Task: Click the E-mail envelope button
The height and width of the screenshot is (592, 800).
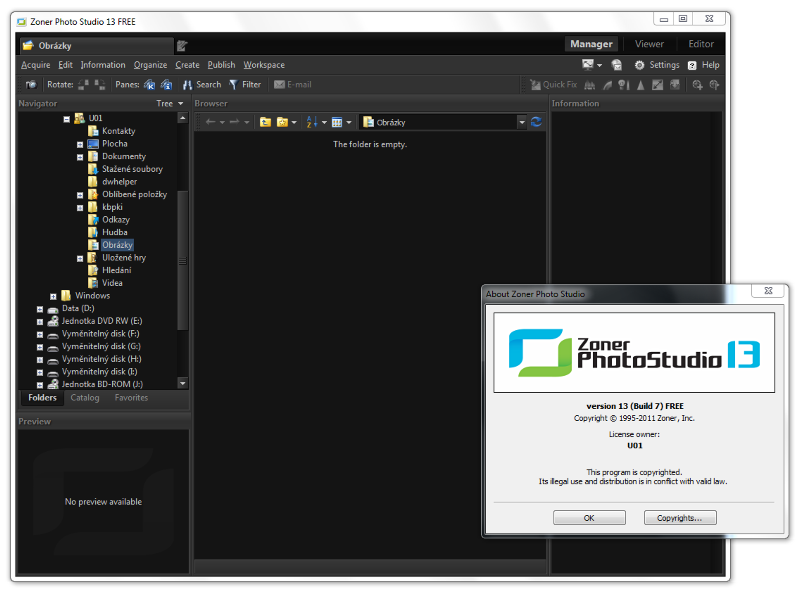Action: tap(292, 85)
